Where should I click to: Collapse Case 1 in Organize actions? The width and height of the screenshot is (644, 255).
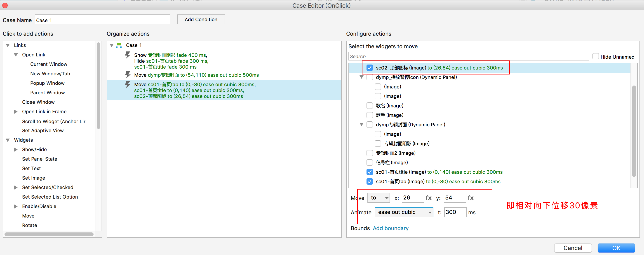click(111, 45)
